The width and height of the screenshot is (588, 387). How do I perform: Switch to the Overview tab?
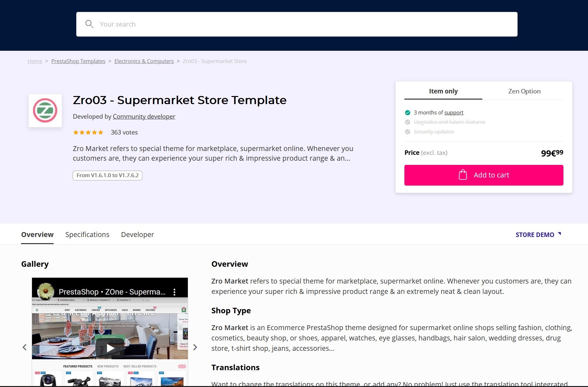(37, 235)
